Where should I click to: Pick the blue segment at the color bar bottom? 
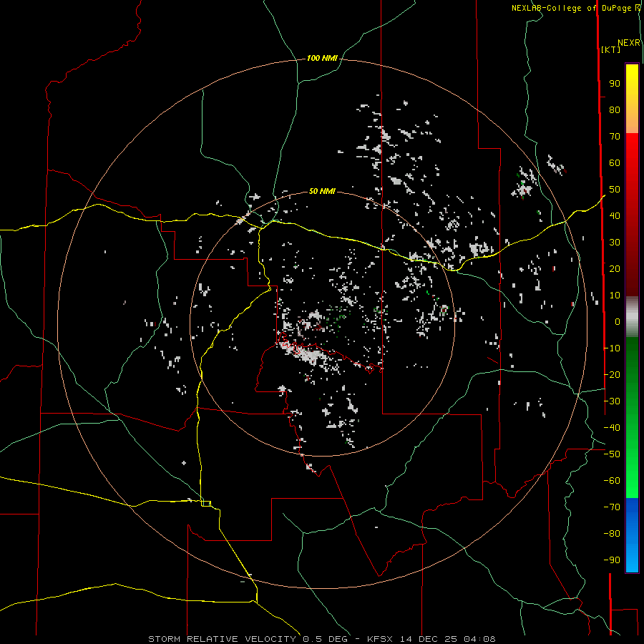pyautogui.click(x=632, y=535)
